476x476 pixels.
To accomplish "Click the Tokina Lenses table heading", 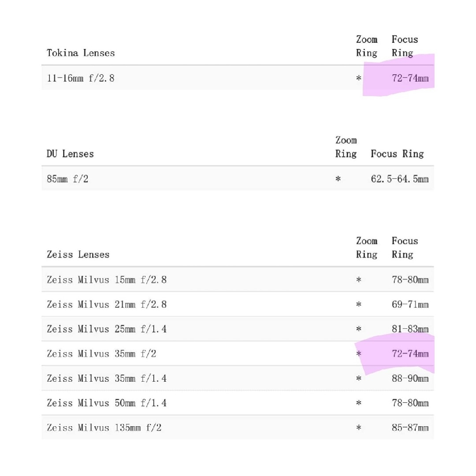I will pyautogui.click(x=81, y=53).
